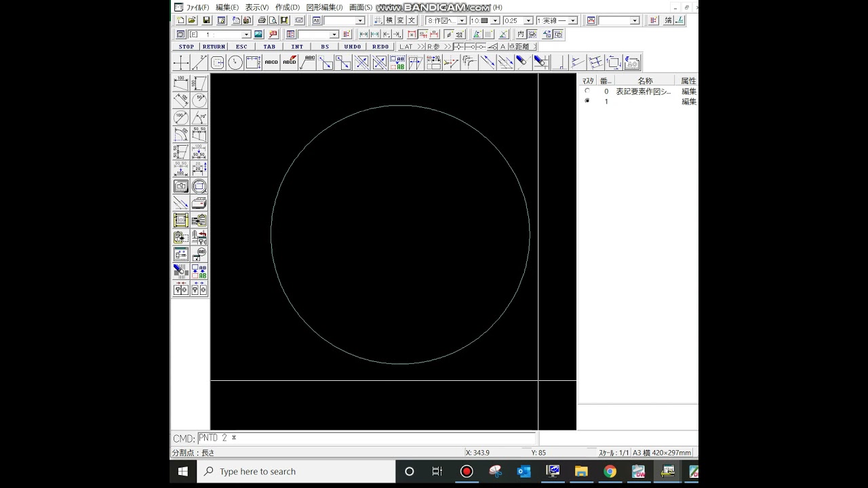This screenshot has height=488, width=868.
Task: Click the STOP button
Action: [186, 47]
